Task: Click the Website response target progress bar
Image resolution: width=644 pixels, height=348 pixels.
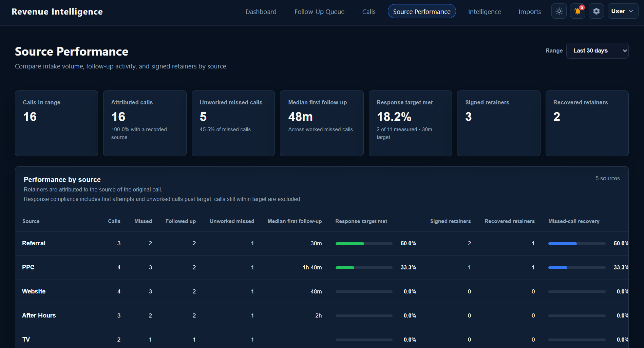Action: (364, 291)
